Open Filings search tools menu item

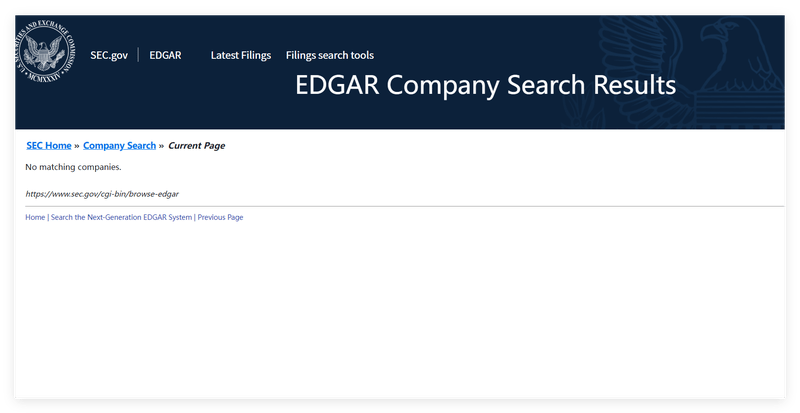click(330, 55)
